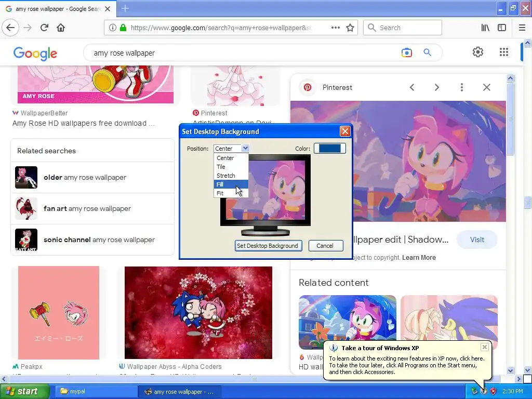Click the preview panel scroll up arrow
This screenshot has width=532, height=399.
pyautogui.click(x=510, y=78)
